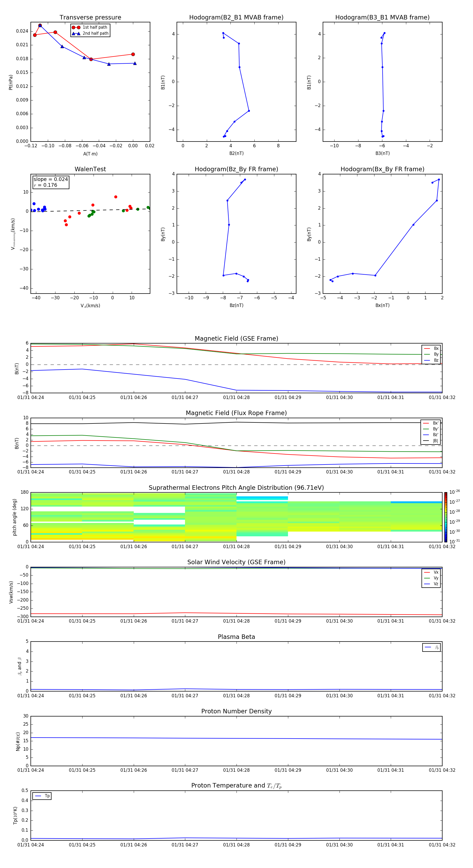Click the Bx' legend entry in Flux Rope plot

[x=431, y=423]
